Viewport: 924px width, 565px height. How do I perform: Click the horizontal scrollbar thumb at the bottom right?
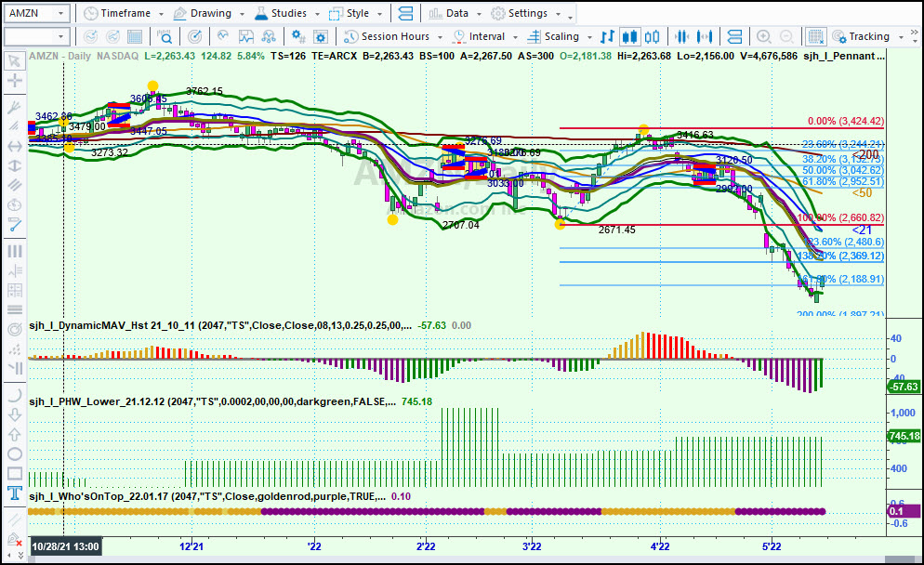[900, 559]
